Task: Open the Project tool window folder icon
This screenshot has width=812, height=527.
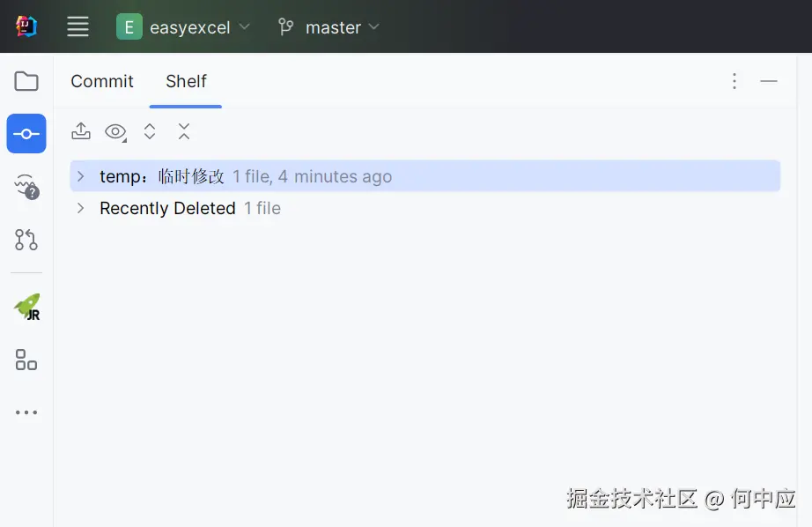Action: point(26,80)
